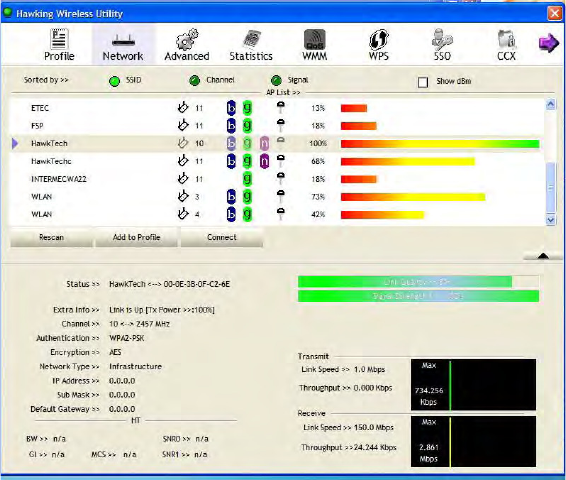Click the purple arrow for more tabs
The image size is (566, 480).
tap(548, 43)
